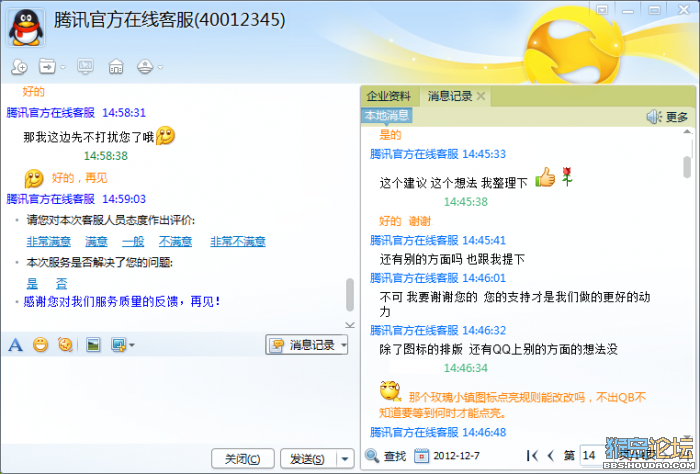Open dropdown arrow on 消息记录 button

click(x=344, y=345)
